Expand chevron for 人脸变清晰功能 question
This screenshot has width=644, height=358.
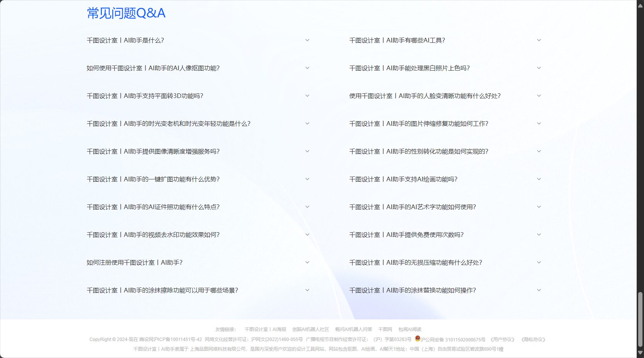pyautogui.click(x=539, y=96)
